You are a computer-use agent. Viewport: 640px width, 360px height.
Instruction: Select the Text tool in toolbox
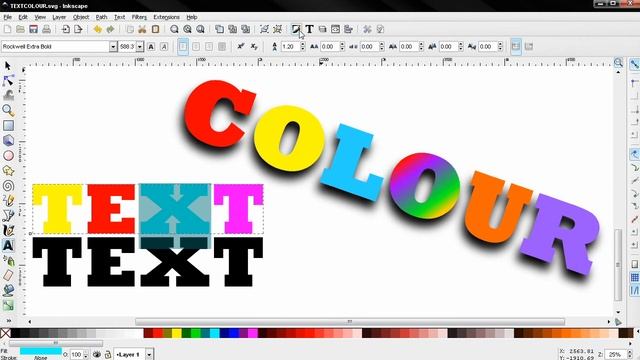[x=8, y=245]
